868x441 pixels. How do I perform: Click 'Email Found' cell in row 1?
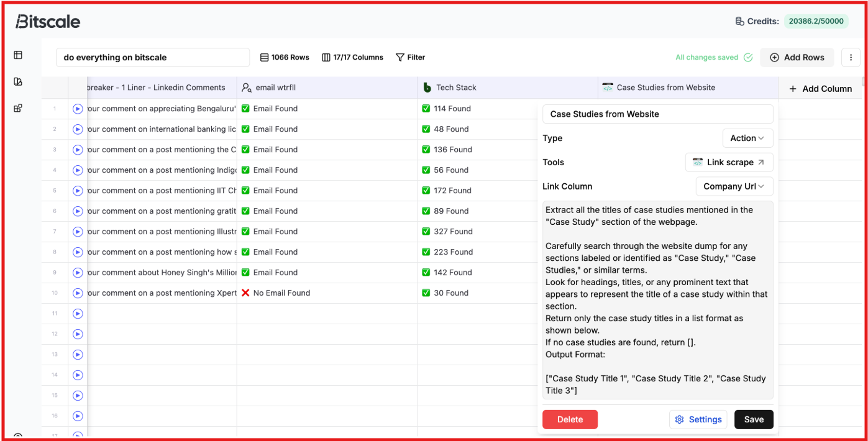coord(327,109)
